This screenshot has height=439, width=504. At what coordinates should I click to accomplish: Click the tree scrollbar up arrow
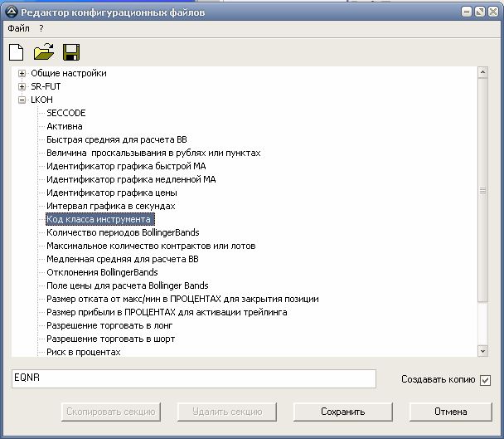click(x=482, y=72)
